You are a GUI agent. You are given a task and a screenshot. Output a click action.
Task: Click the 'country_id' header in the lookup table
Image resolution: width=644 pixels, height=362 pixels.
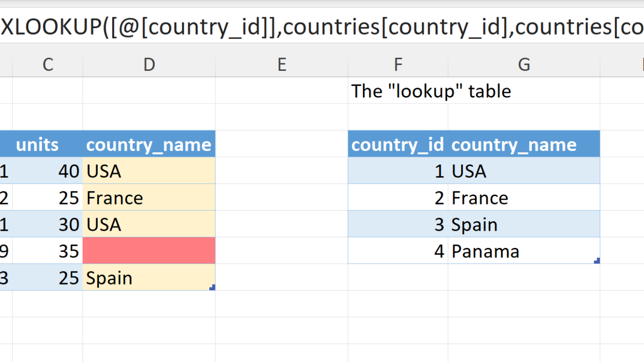[x=397, y=144]
